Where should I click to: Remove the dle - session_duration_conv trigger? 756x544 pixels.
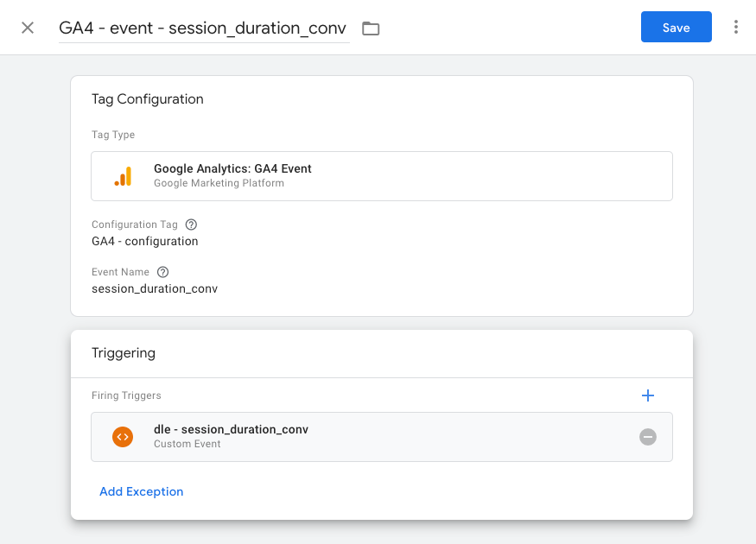(x=648, y=437)
